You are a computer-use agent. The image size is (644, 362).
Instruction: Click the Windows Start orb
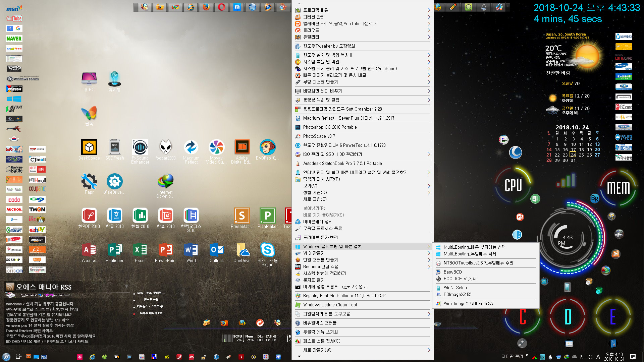click(x=6, y=357)
